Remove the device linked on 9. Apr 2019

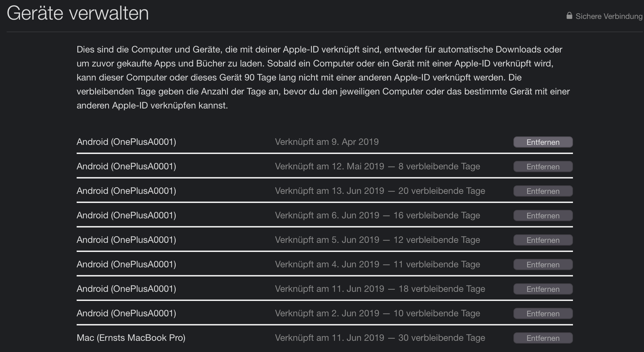(x=543, y=142)
